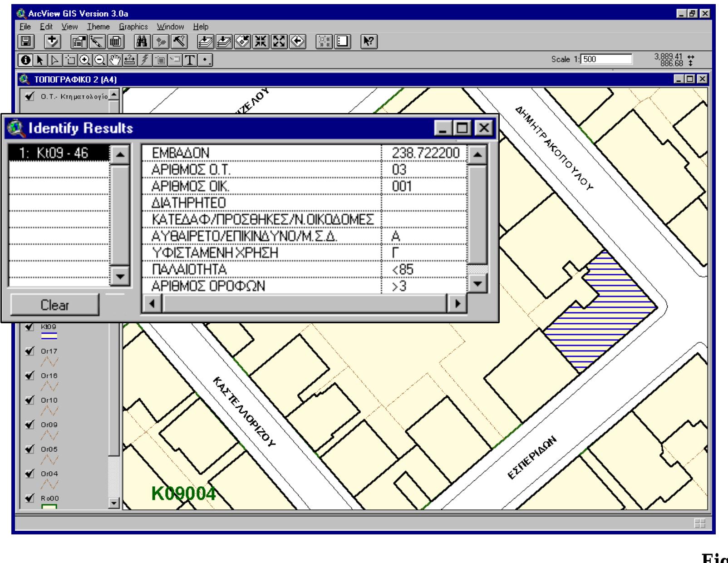The width and height of the screenshot is (728, 563).
Task: Uncheck the Or17 theme checkbox
Action: tap(29, 351)
